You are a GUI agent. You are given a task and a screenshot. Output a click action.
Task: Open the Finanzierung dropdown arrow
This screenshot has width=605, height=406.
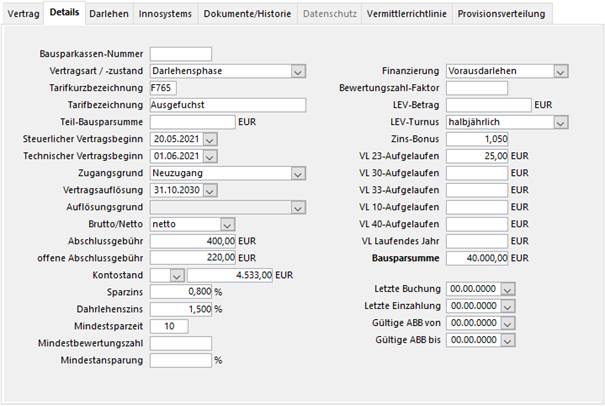pos(560,71)
